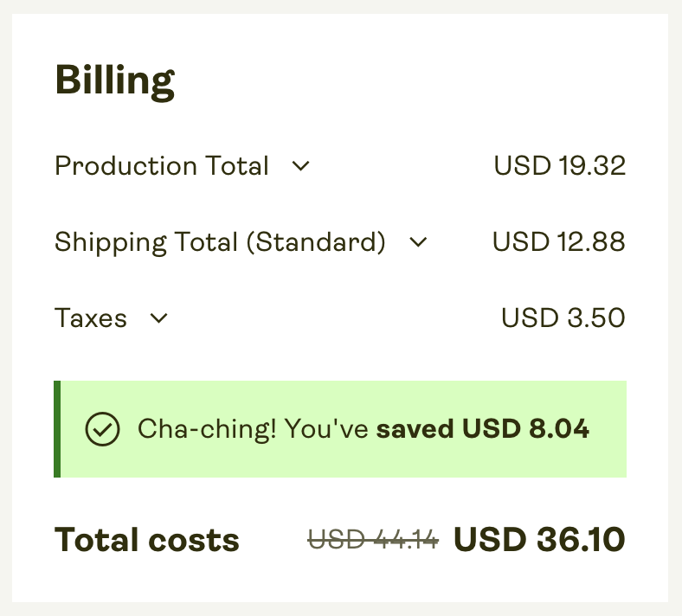Click the word Standard in shipping row
This screenshot has height=616, width=682.
316,242
